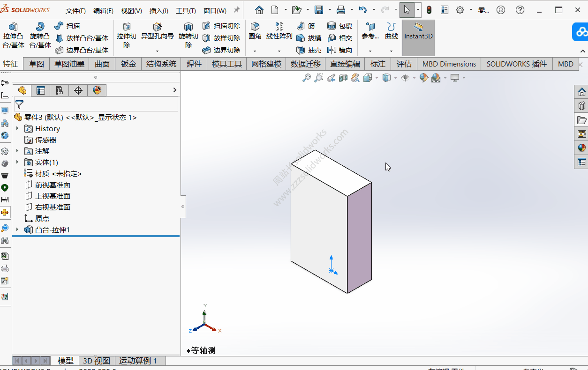Click the 放样凸台/基体 loft tool
The image size is (588, 370).
click(82, 38)
